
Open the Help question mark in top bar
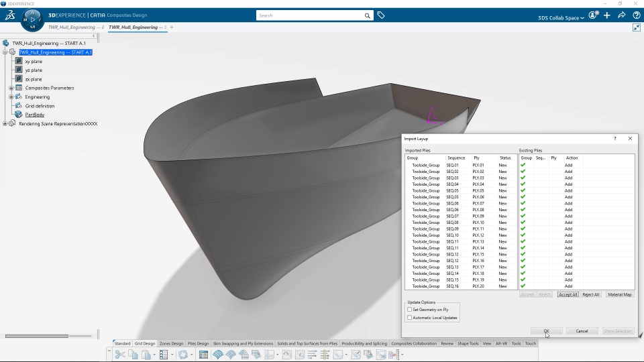click(636, 15)
